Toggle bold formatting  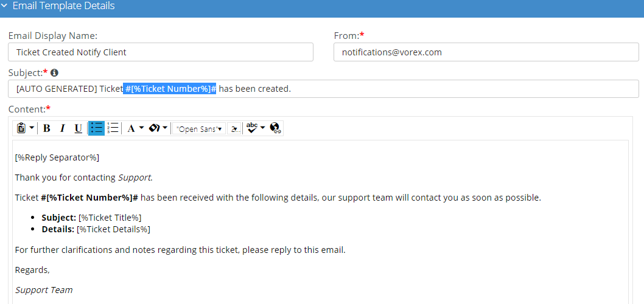tap(47, 128)
